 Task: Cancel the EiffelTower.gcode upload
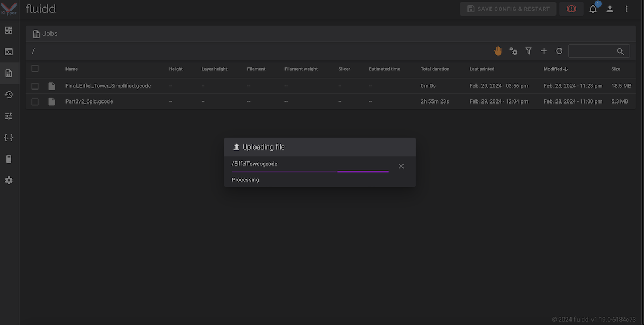pos(401,166)
